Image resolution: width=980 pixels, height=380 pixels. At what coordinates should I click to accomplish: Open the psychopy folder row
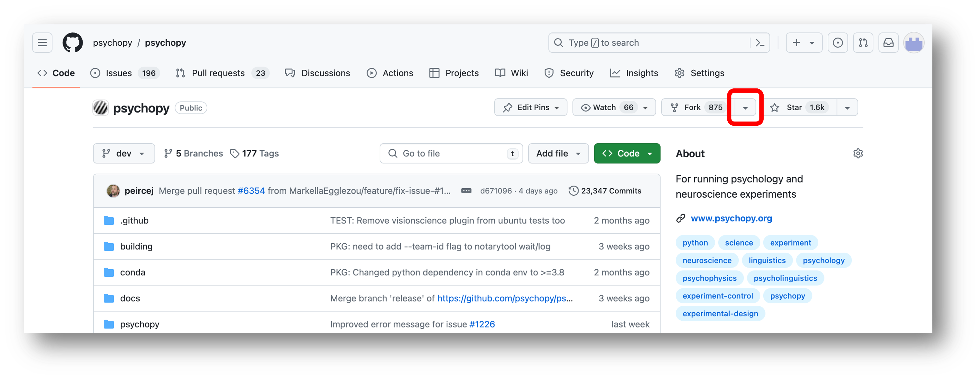coord(377,324)
